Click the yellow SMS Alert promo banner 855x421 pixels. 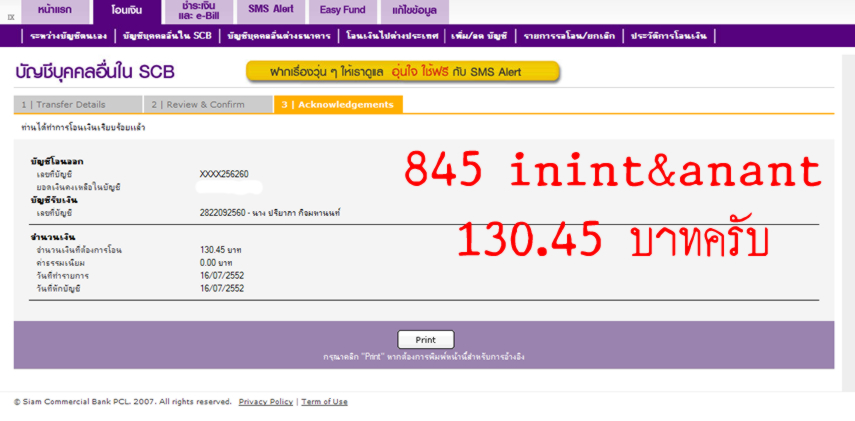(x=403, y=71)
